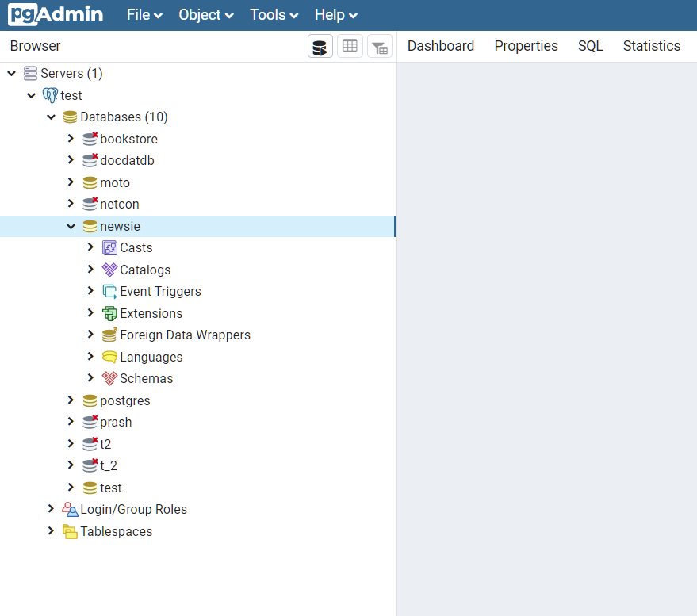The image size is (697, 616).
Task: Select the bookstore database
Action: click(x=129, y=139)
